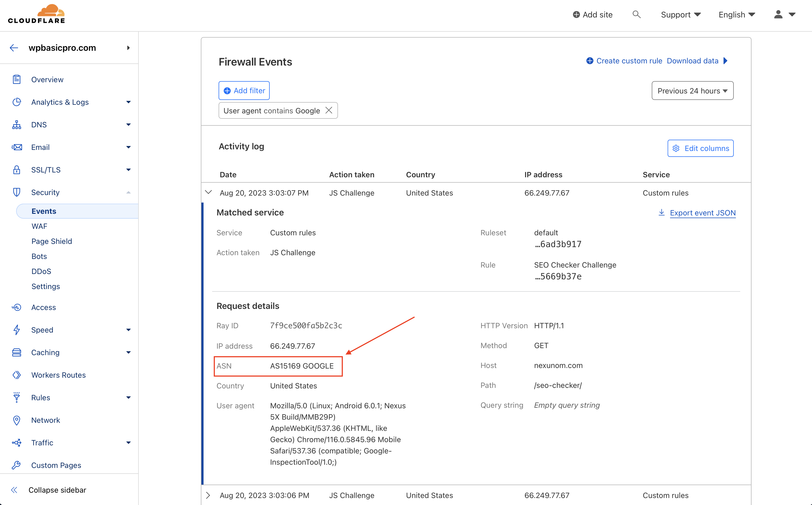812x505 pixels.
Task: Click the Speed section icon
Action: (17, 330)
